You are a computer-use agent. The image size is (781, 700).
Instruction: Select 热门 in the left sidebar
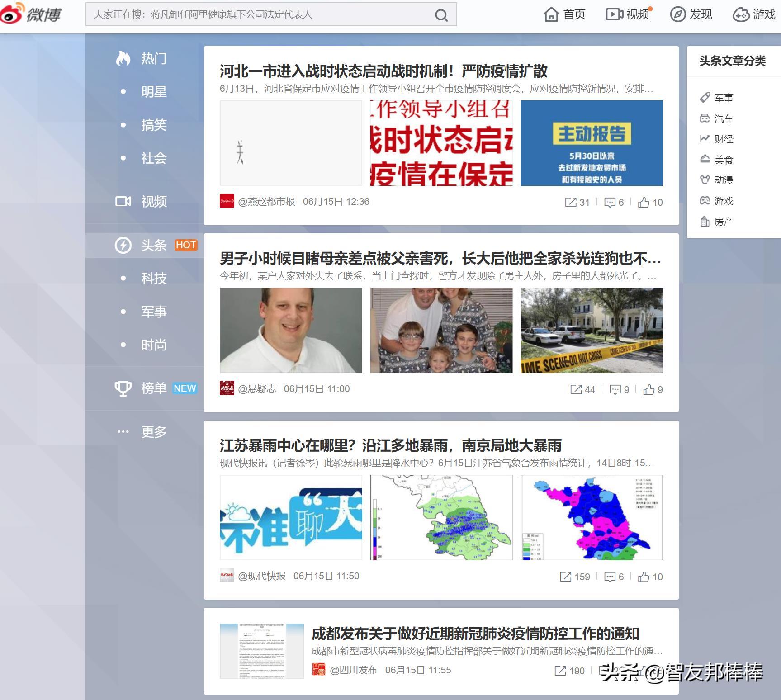(153, 58)
